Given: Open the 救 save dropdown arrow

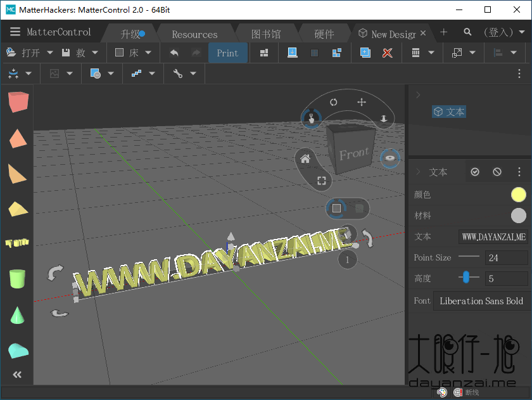Looking at the screenshot, I should click(95, 53).
